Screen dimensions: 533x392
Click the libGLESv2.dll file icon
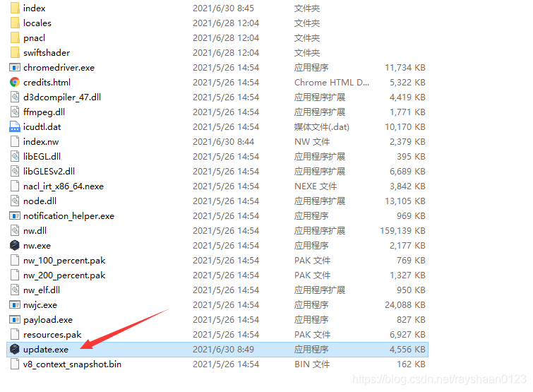[x=15, y=172]
